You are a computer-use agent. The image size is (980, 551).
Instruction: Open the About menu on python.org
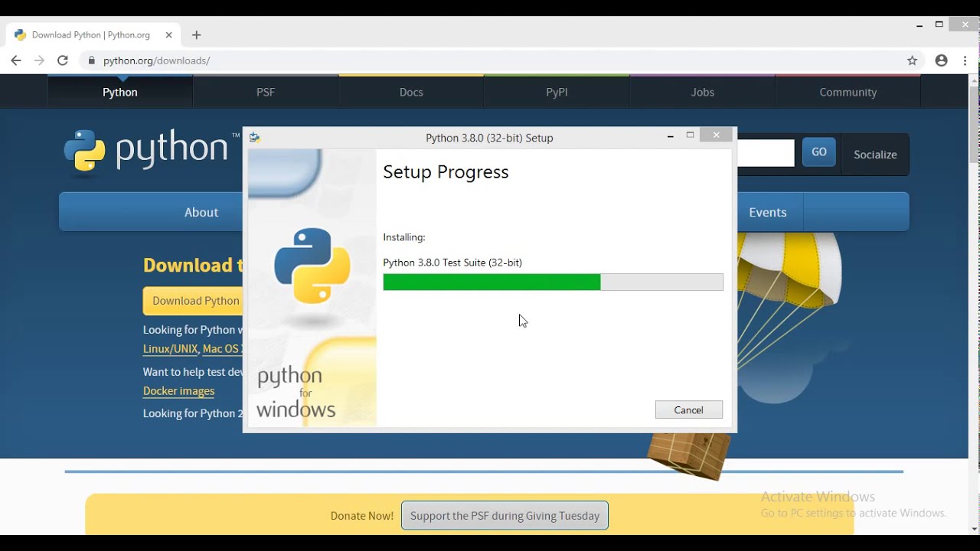coord(201,212)
